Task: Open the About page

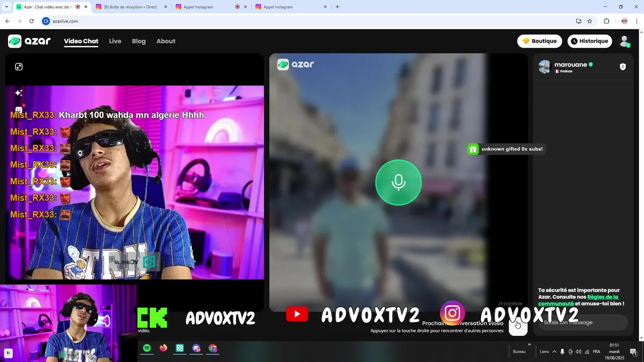Action: click(x=166, y=41)
